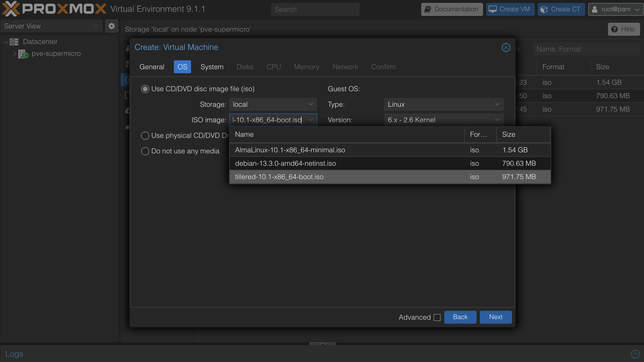The image size is (644, 362).
Task: Switch to the System tab
Action: pyautogui.click(x=212, y=67)
